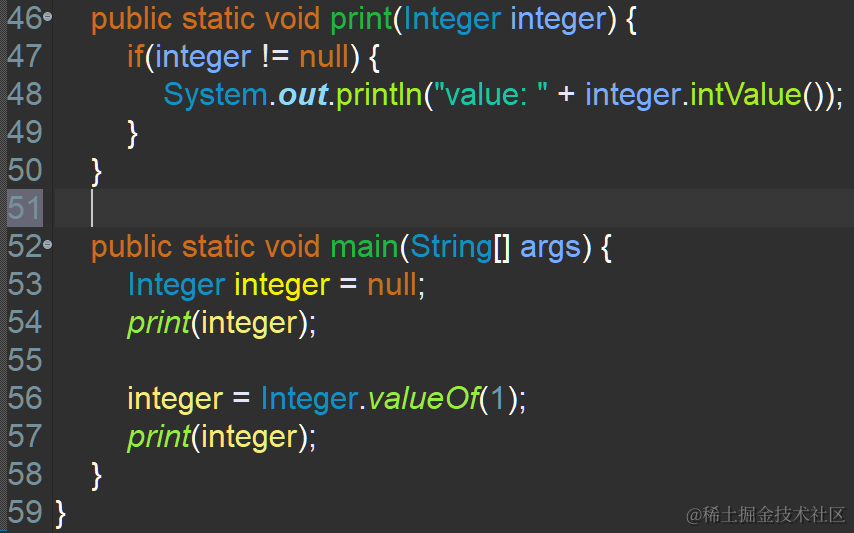This screenshot has width=854, height=533.
Task: Click the Integer type on line 53
Action: click(x=176, y=285)
